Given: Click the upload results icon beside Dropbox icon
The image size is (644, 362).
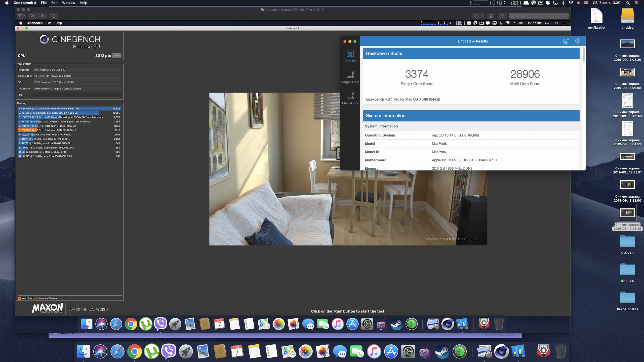Looking at the screenshot, I should point(566,41).
